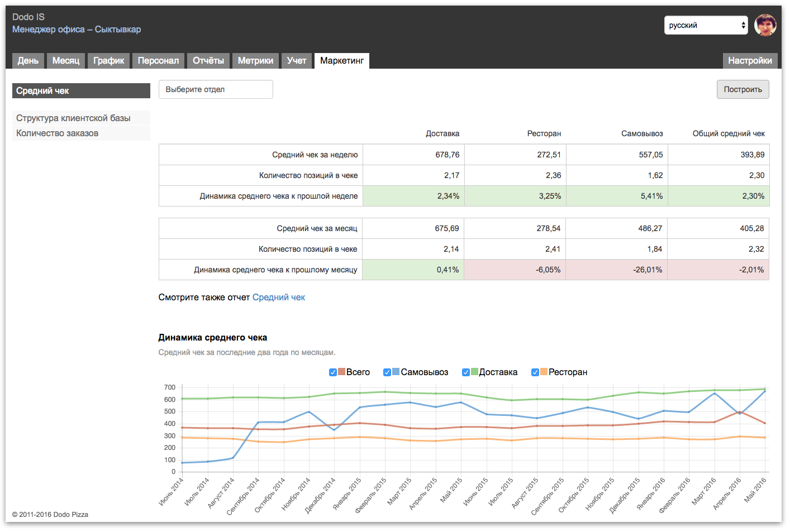Screen dimensions: 790x532
Task: Toggle the Доставка series checkbox
Action: (x=466, y=372)
